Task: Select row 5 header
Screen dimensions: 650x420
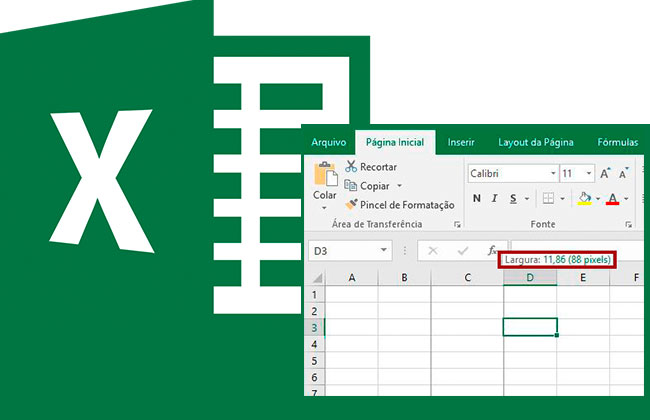Action: [x=315, y=360]
